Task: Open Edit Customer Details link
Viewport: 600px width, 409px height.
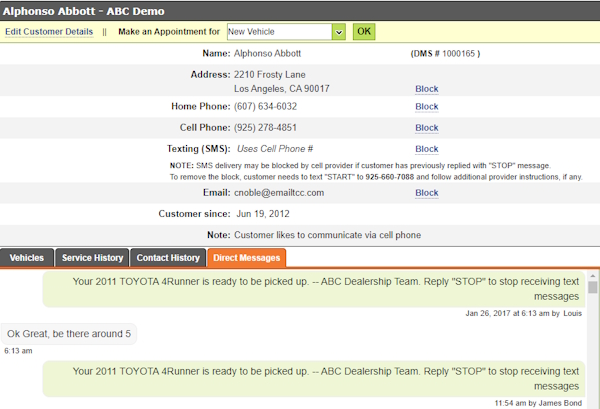Action: (x=49, y=32)
